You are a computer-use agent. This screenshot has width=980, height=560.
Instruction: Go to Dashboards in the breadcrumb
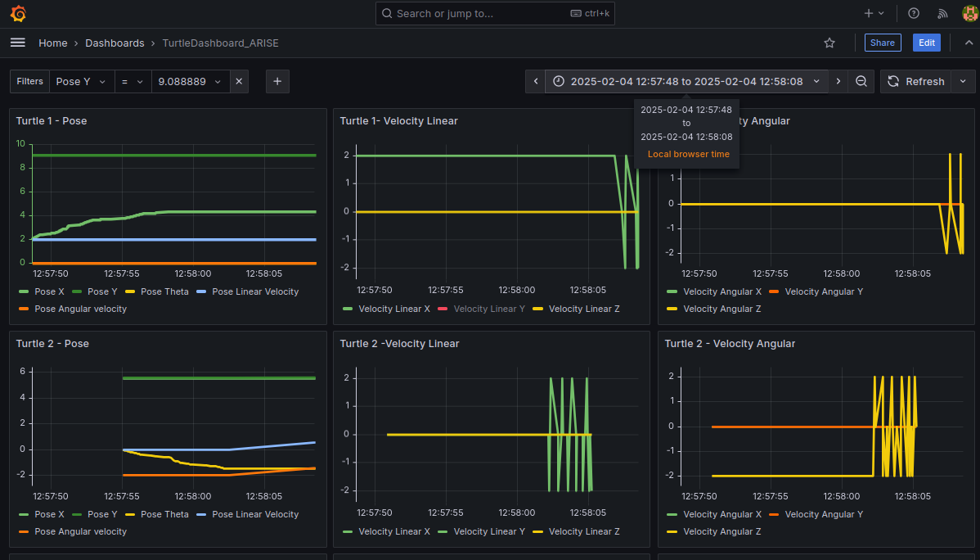[x=115, y=43]
